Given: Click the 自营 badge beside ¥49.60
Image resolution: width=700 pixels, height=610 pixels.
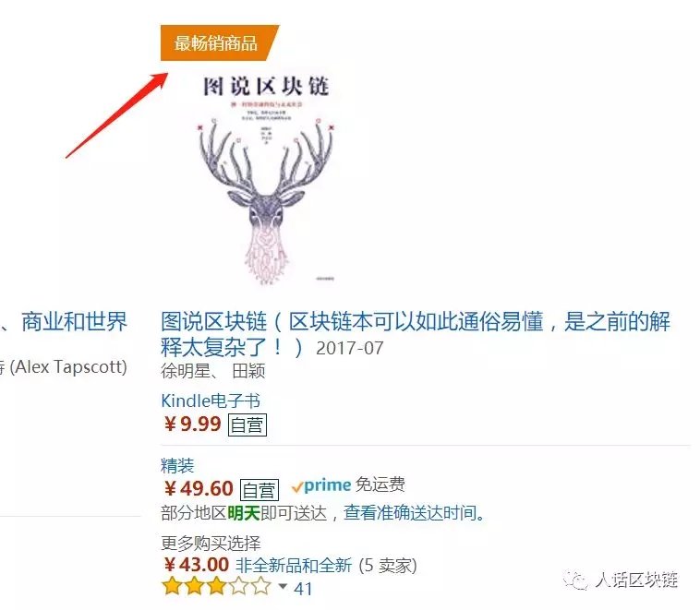Looking at the screenshot, I should pyautogui.click(x=259, y=490).
